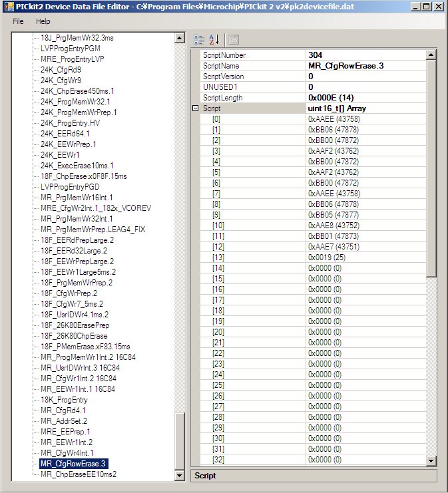448x493 pixels.
Task: Switch property grid to Categorized view
Action: pyautogui.click(x=199, y=40)
